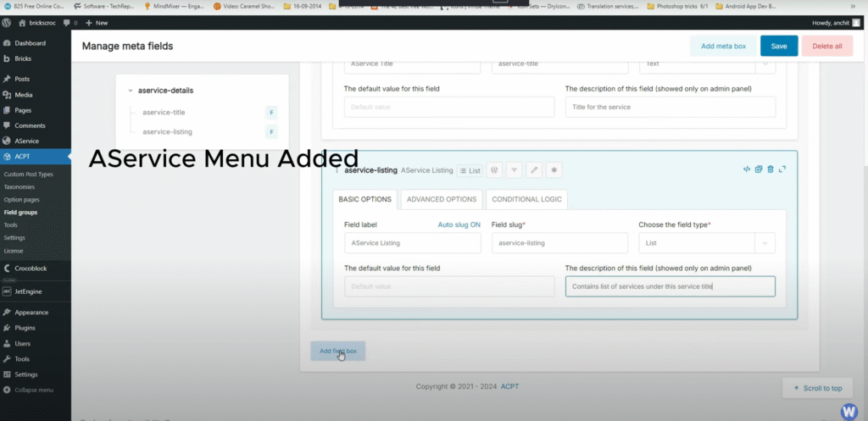Viewport: 868px width, 421px height.
Task: Click the Delete all button
Action: click(826, 46)
